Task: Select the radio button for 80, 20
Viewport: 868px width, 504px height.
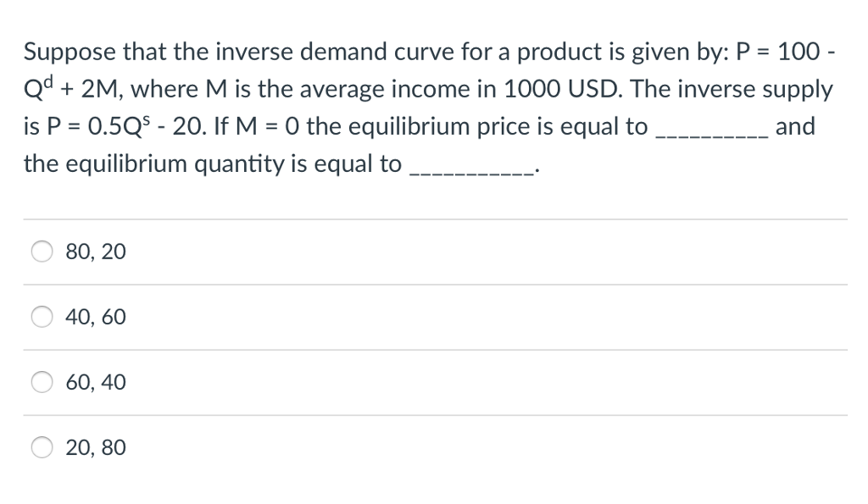Action: point(41,251)
